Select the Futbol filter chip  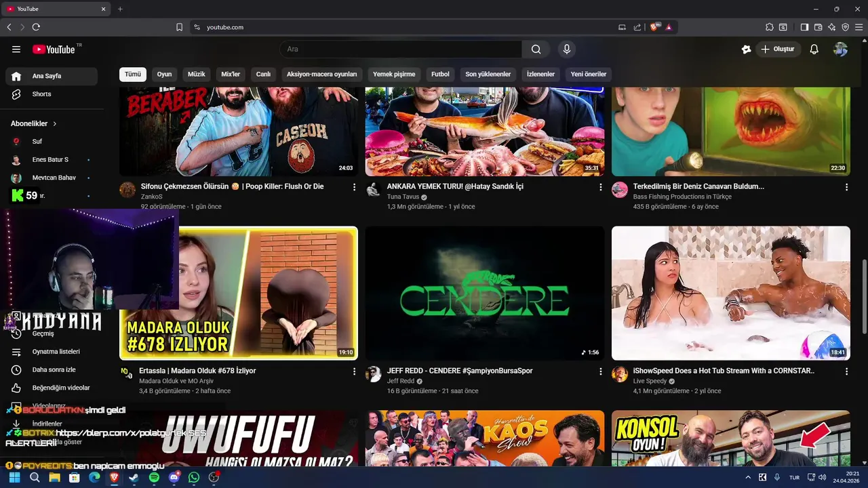[x=440, y=75]
